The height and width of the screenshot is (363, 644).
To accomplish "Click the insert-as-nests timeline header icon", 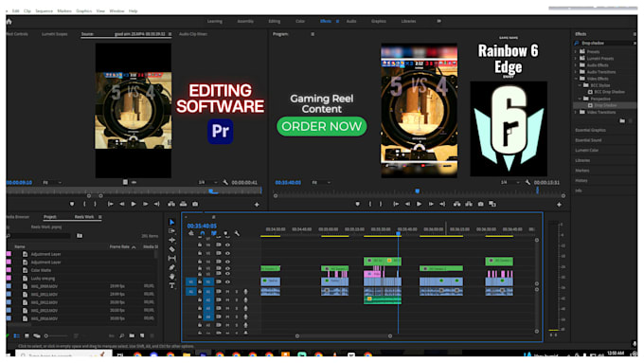I will (x=191, y=233).
